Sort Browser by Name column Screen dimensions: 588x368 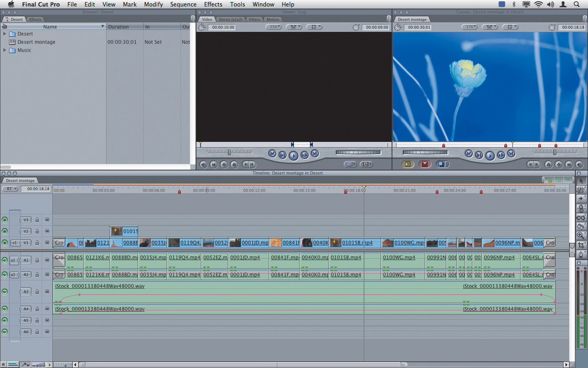point(53,27)
